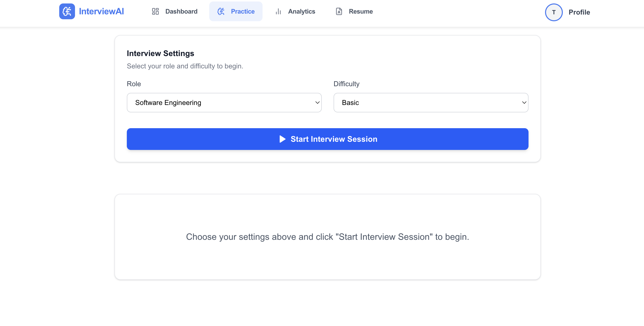Click the Dashboard grid icon
Viewport: 644px width, 326px height.
pos(155,12)
